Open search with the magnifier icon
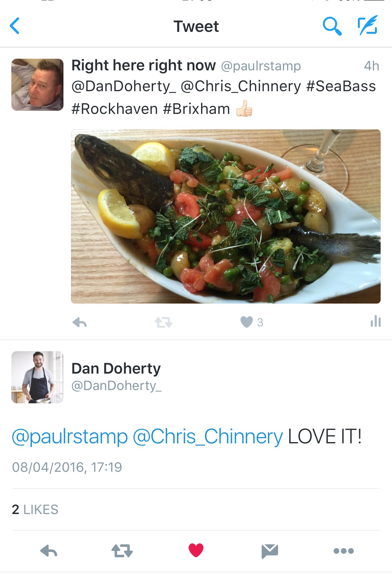392x574 pixels. [332, 26]
